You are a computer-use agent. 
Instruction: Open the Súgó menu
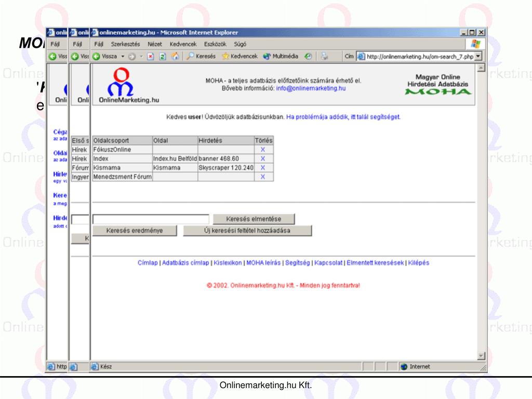click(x=240, y=44)
